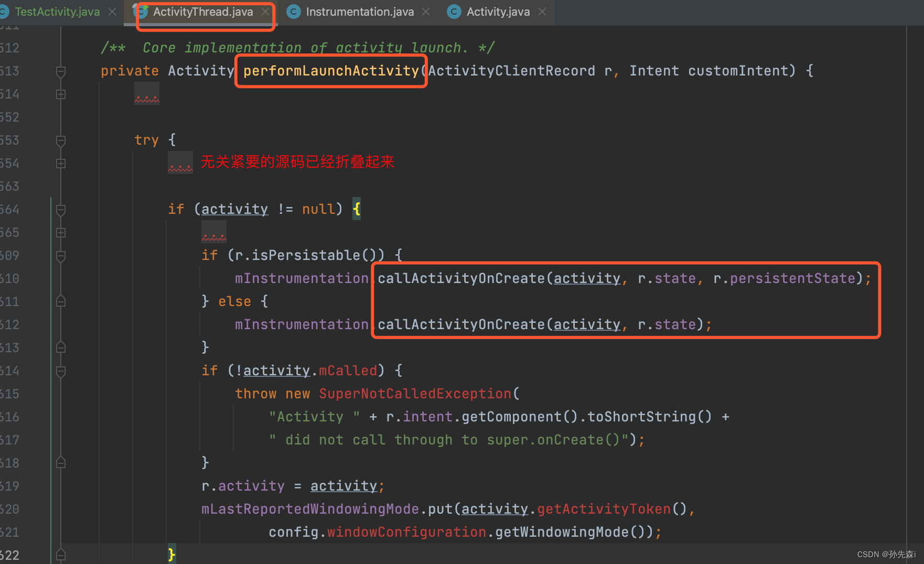Collapse the if !activity.mCalled block
The width and height of the screenshot is (924, 564).
(x=61, y=371)
